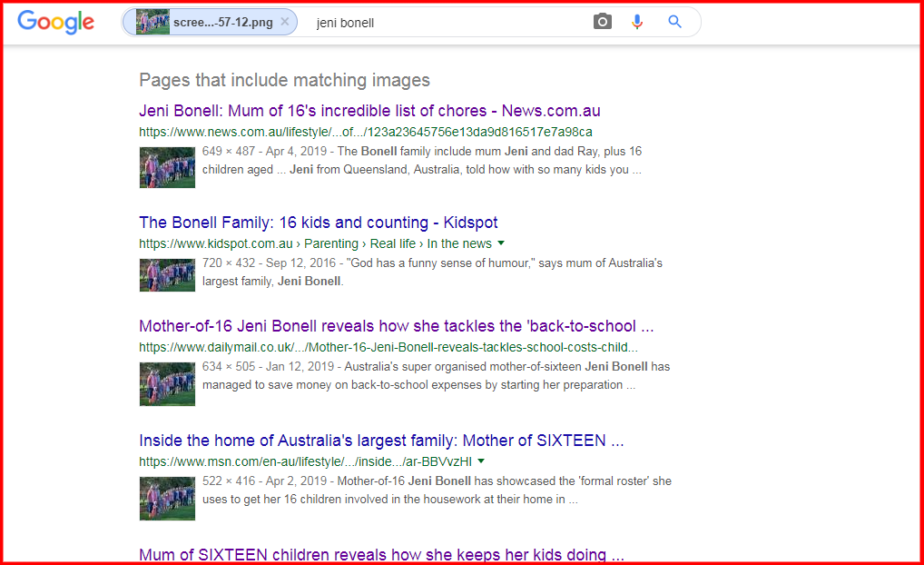The width and height of the screenshot is (924, 565).
Task: Open 'The Bonell Family: 16 kids and counting' link
Action: click(x=319, y=223)
